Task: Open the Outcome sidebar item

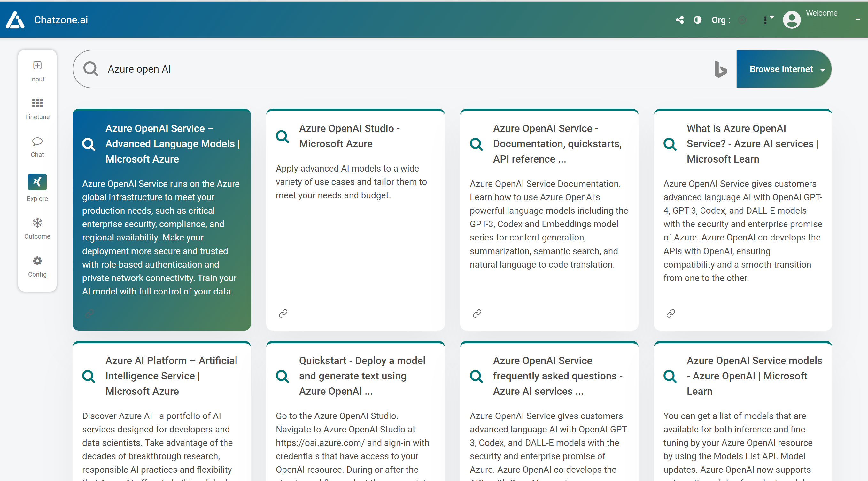Action: 37,229
